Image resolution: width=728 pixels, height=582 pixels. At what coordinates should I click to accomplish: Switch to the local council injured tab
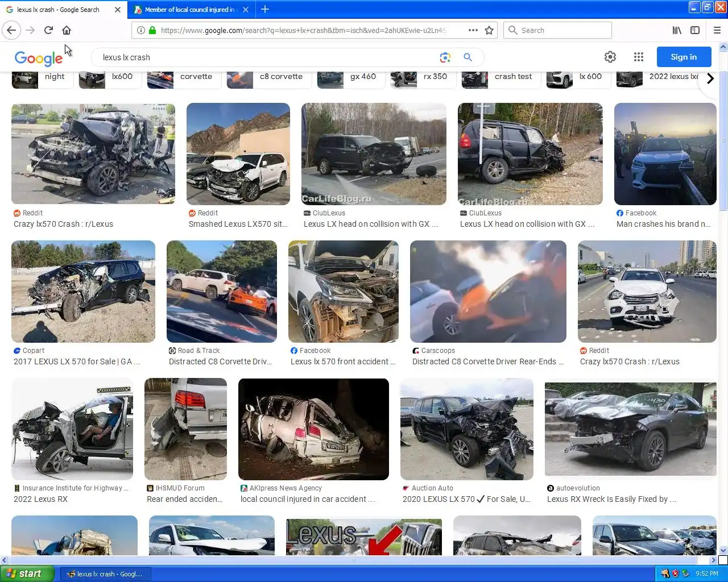pos(190,10)
